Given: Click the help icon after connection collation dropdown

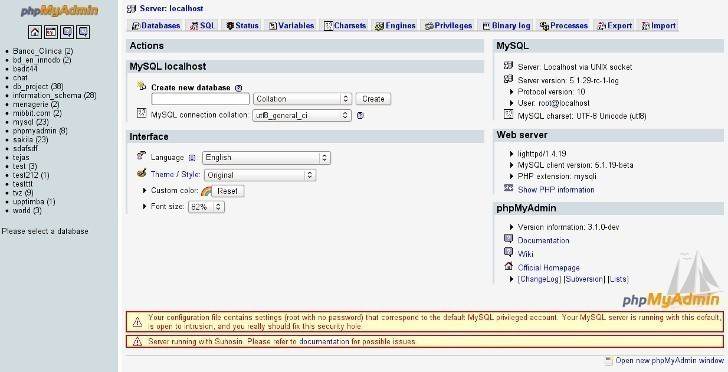Looking at the screenshot, I should 360,115.
